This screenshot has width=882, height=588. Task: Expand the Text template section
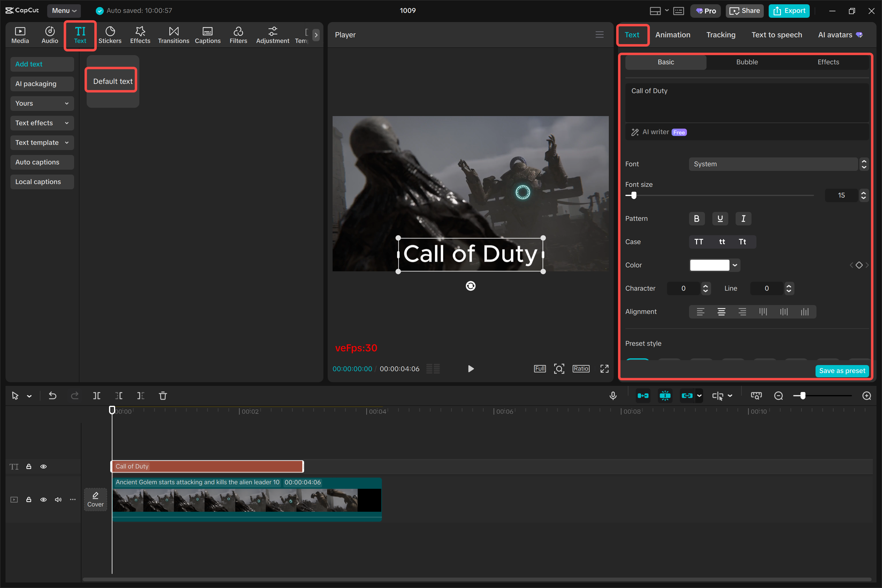42,142
